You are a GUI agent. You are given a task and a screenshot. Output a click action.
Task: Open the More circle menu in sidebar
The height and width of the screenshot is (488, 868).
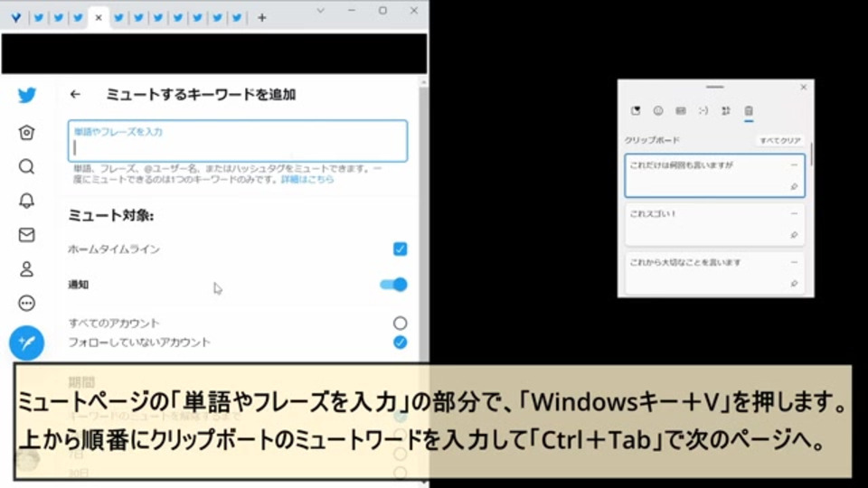tap(26, 304)
